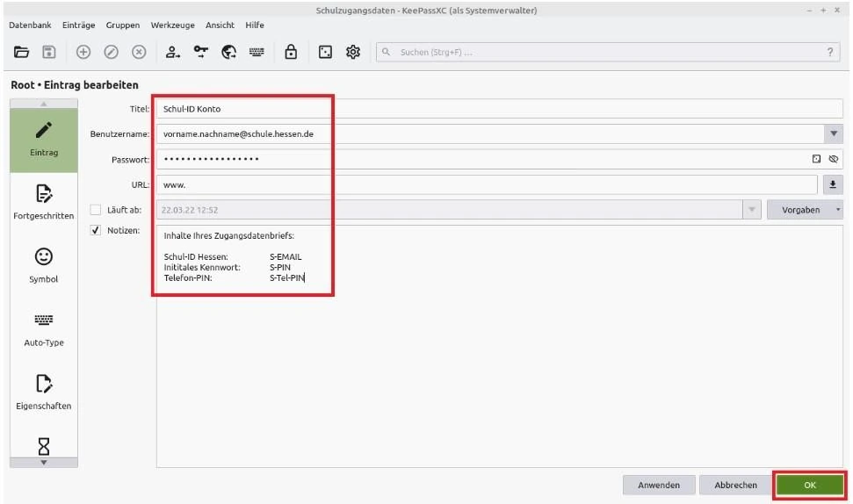Click the save database toolbar icon
This screenshot has width=853, height=504.
[x=49, y=52]
